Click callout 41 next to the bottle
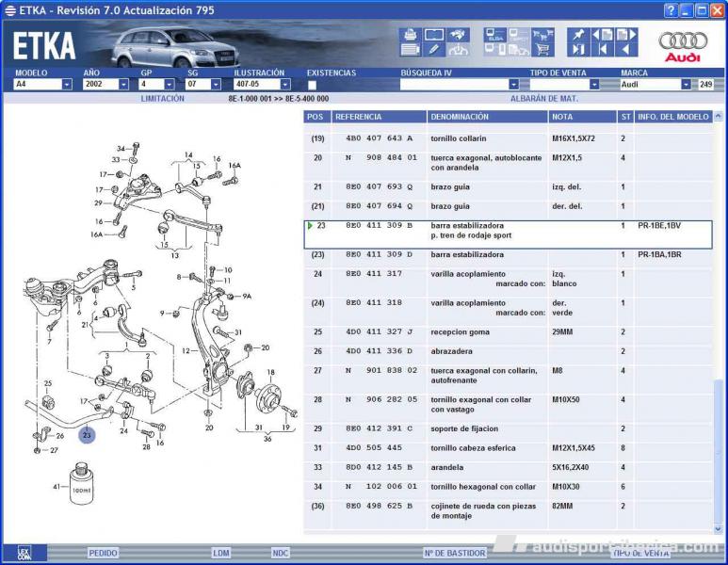Screen dimensions: 728x565 (x=57, y=487)
